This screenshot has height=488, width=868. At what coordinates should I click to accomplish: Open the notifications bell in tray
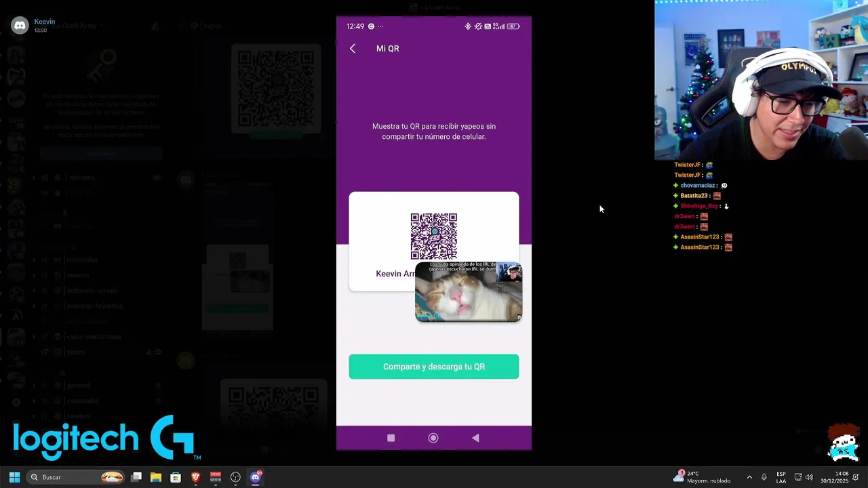856,477
